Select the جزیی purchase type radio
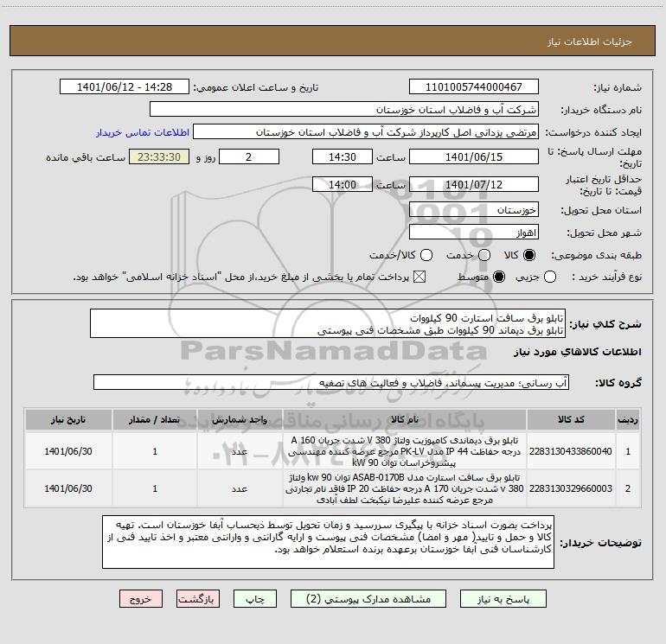The height and width of the screenshot is (644, 666). 550,277
